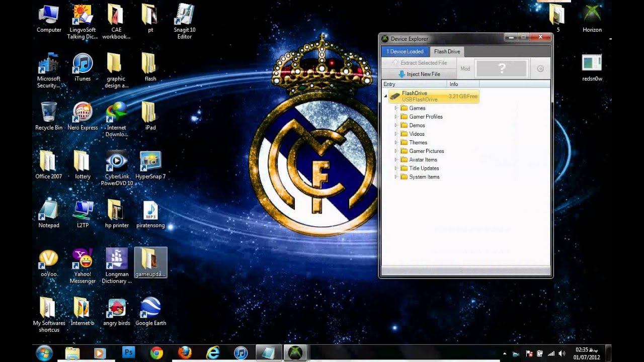Select the ooVoo desktop shortcut
This screenshot has height=362, width=644.
[x=49, y=263]
